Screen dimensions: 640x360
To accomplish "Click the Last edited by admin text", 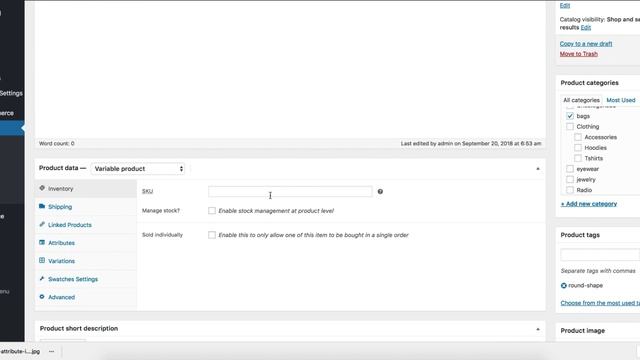I will [x=471, y=143].
